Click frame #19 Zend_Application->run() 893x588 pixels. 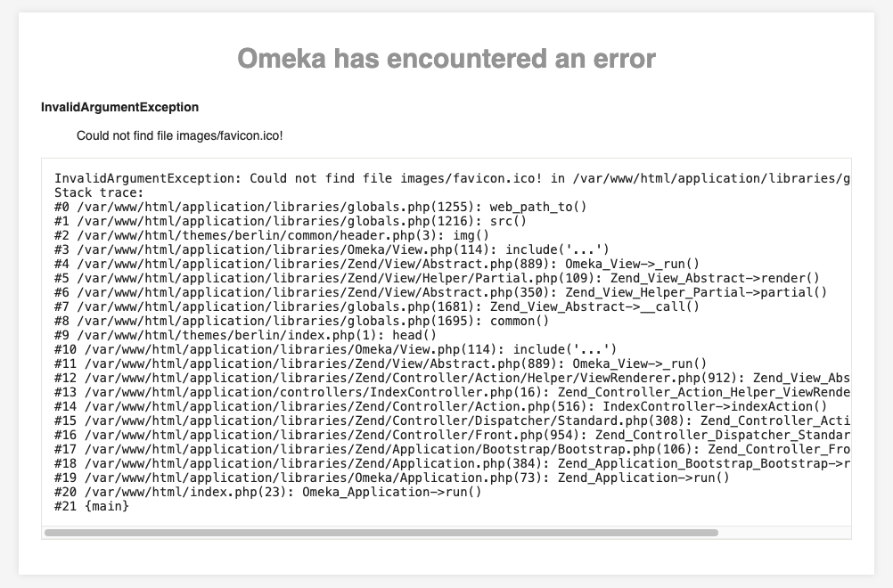[x=392, y=478]
